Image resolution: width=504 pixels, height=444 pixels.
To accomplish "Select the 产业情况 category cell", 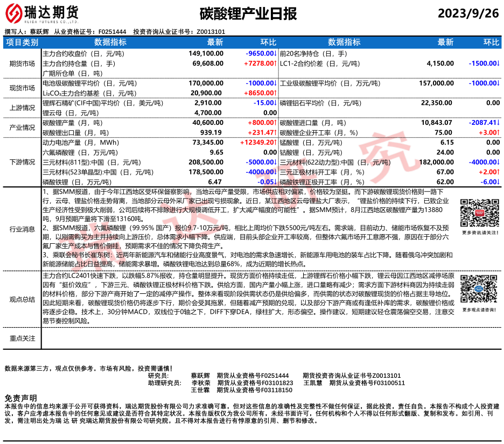I will pos(22,128).
